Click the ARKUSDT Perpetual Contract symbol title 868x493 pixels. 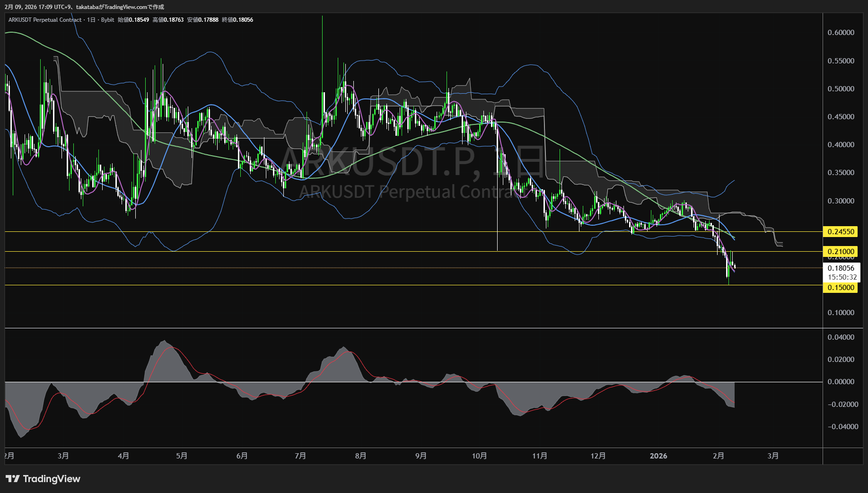(45, 20)
